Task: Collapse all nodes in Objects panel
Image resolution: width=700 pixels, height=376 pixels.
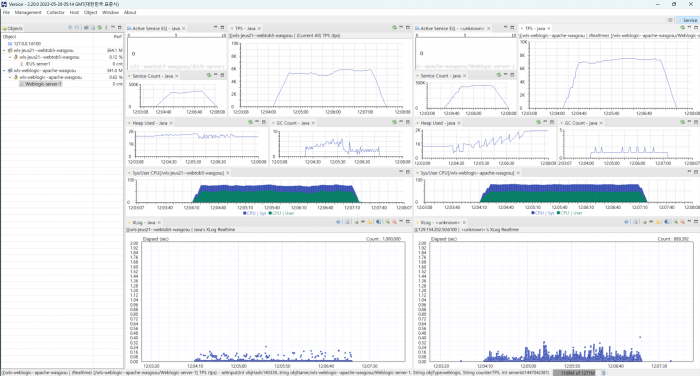Action: [77, 28]
